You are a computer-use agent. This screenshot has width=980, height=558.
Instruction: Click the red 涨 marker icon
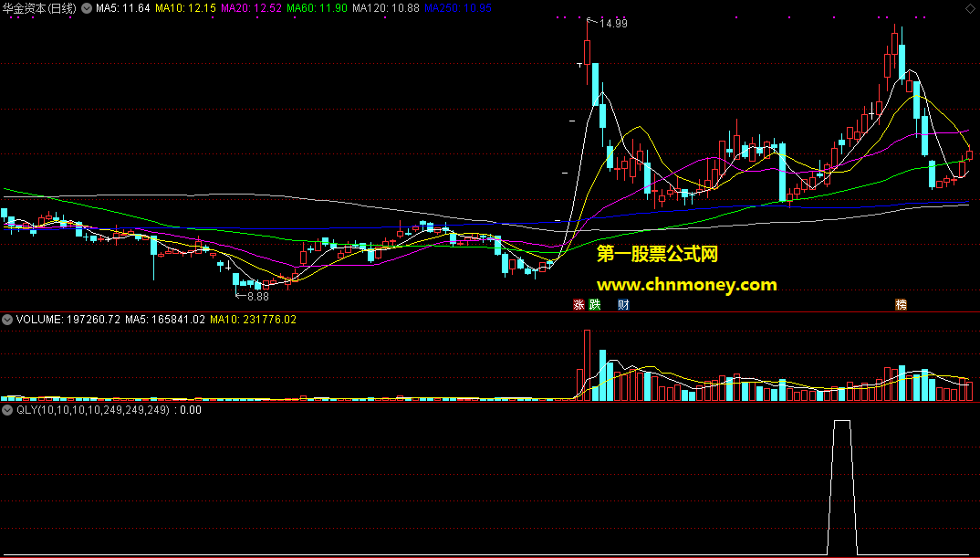pyautogui.click(x=579, y=305)
